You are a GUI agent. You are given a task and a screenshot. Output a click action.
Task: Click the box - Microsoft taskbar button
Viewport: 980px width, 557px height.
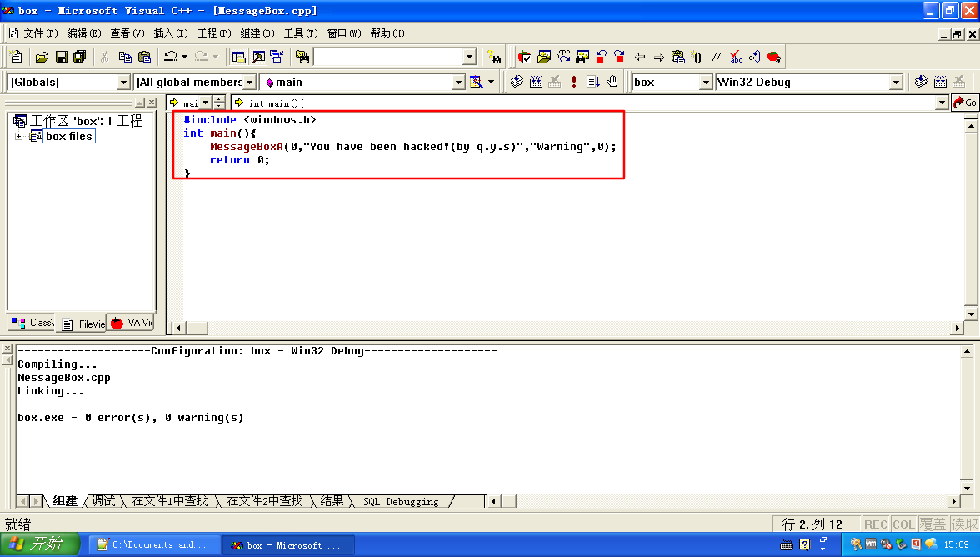pos(288,545)
